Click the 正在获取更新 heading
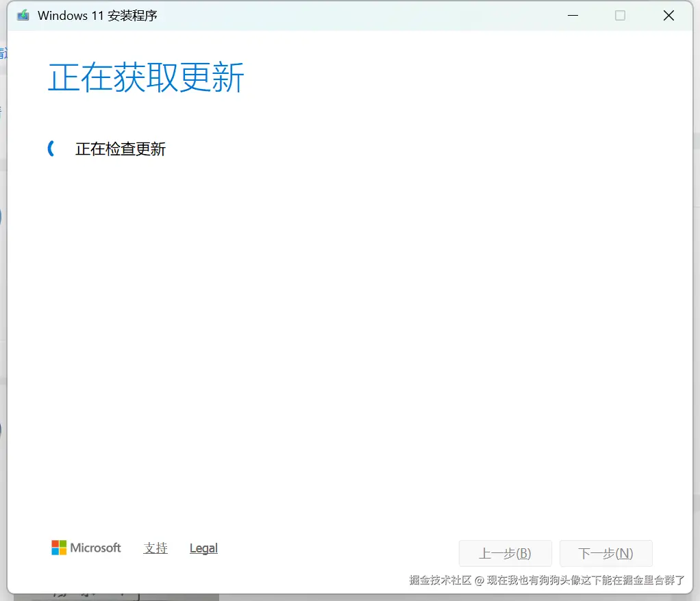Image resolution: width=700 pixels, height=601 pixels. (145, 77)
